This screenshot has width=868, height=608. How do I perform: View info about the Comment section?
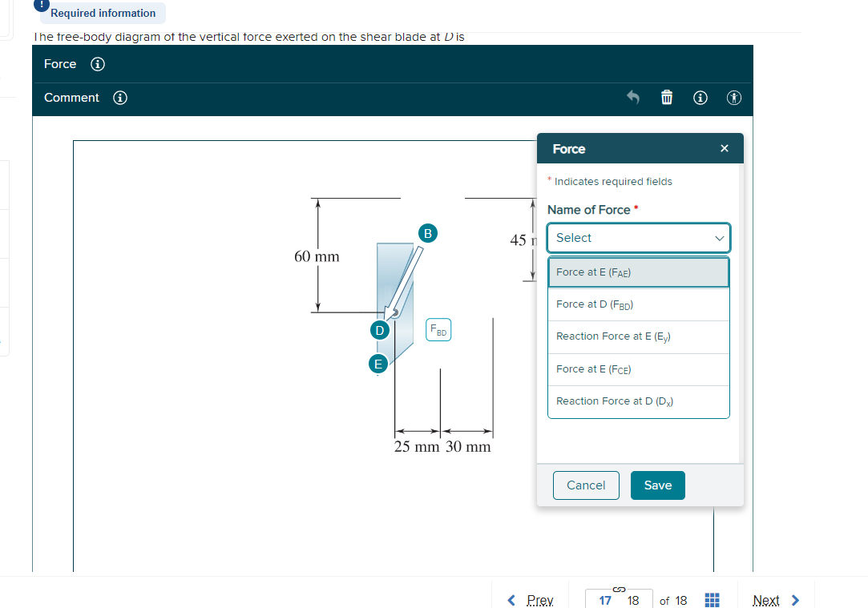pyautogui.click(x=119, y=98)
